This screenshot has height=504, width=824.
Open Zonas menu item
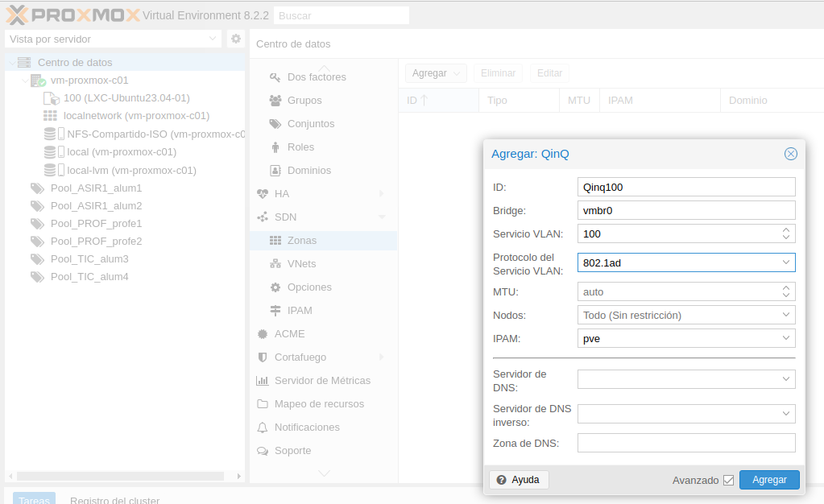pyautogui.click(x=324, y=241)
